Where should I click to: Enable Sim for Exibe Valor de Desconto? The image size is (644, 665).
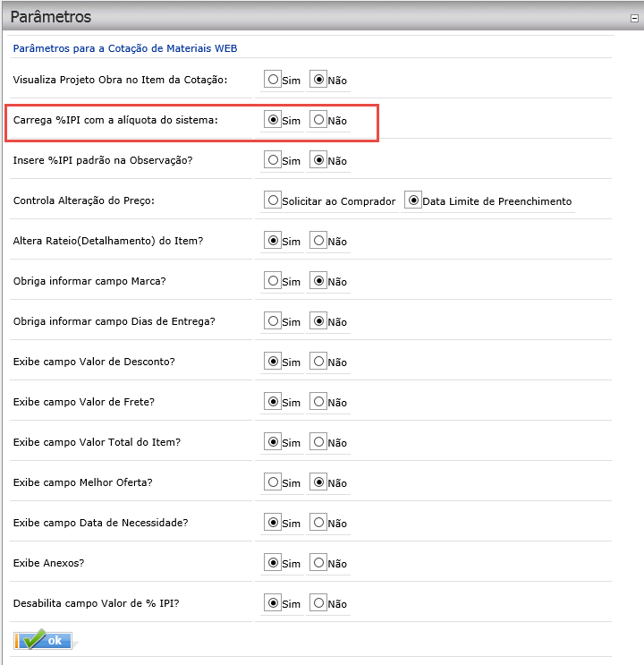[273, 362]
